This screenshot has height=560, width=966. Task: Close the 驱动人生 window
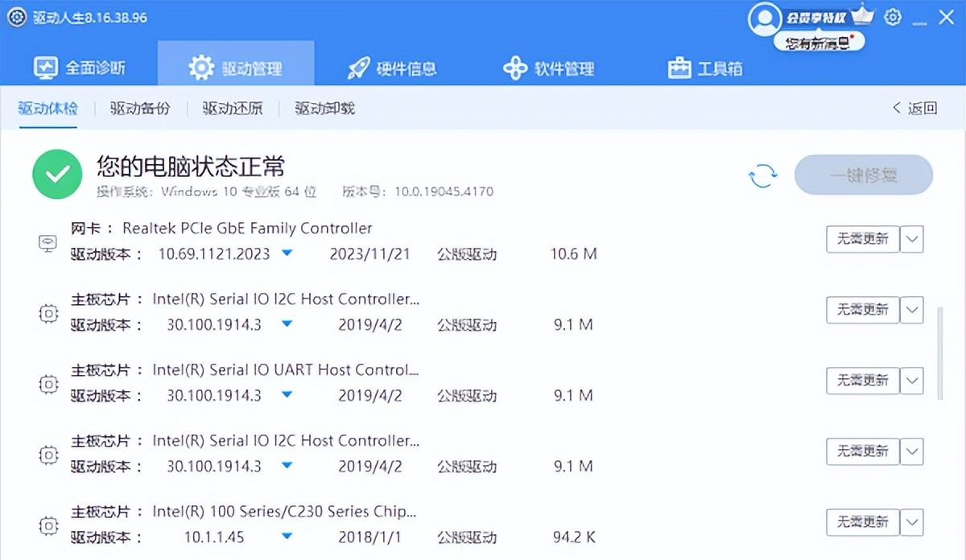[946, 17]
